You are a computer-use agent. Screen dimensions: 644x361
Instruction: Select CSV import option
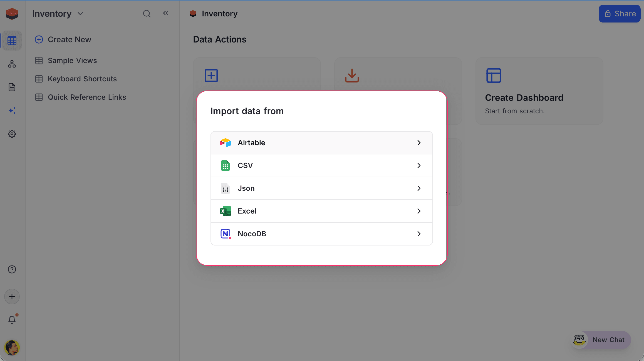tap(321, 166)
